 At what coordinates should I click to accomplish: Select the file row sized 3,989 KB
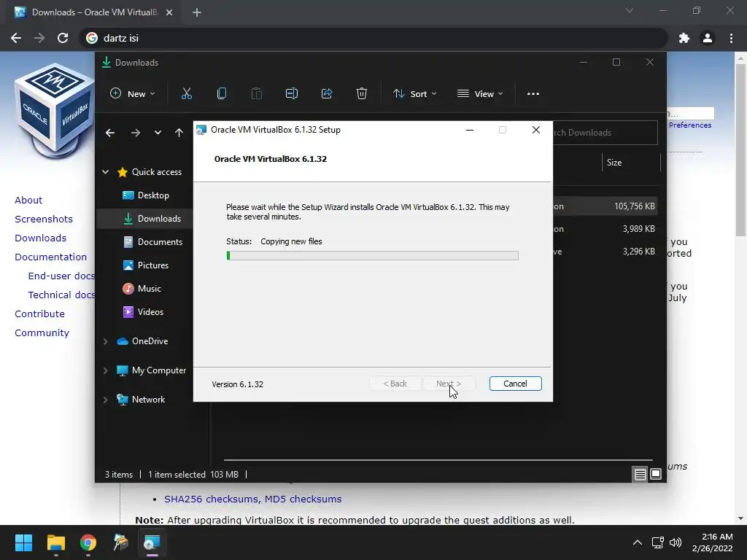[605, 229]
